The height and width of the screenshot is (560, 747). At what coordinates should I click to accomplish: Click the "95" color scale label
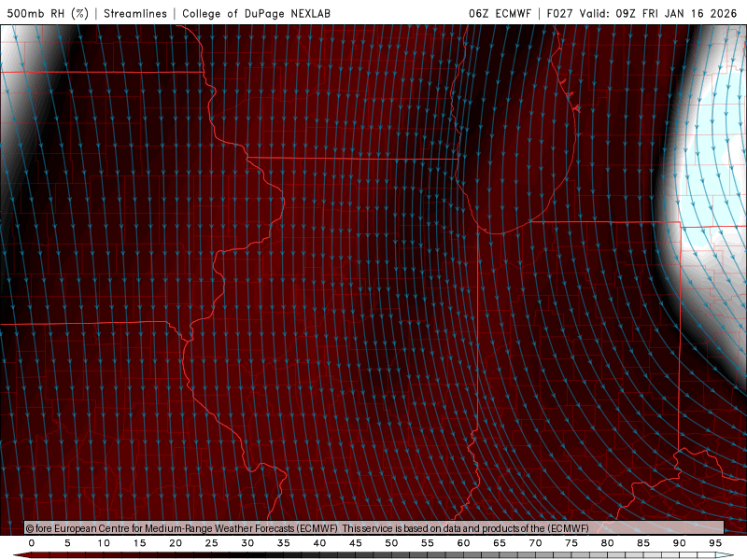[715, 543]
